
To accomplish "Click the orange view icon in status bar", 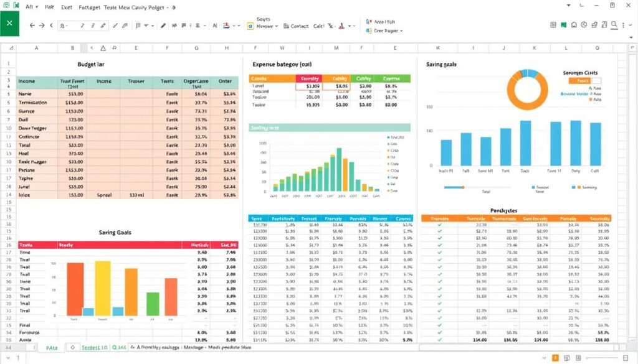I will click(x=555, y=358).
